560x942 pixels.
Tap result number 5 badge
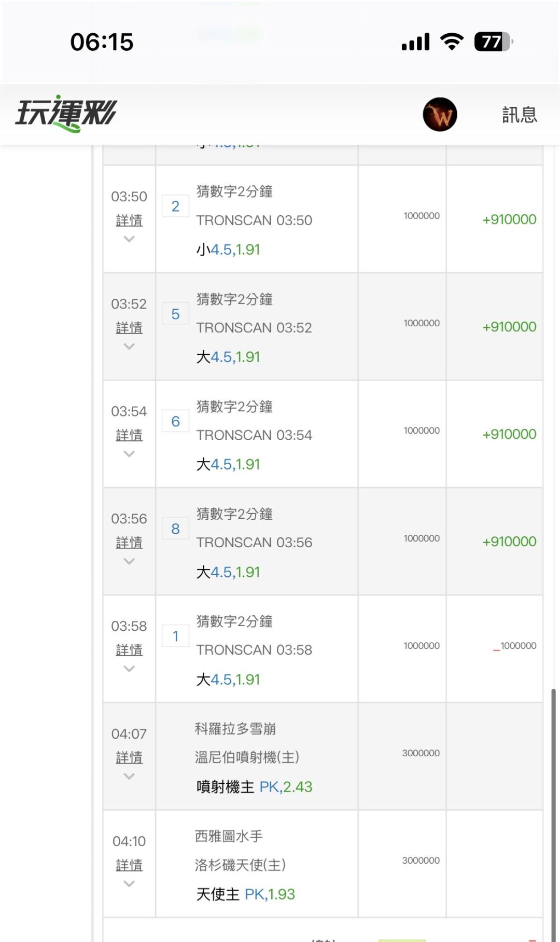click(175, 314)
